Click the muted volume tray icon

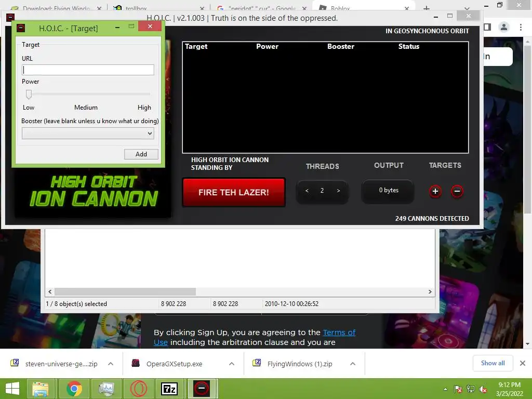click(x=483, y=389)
